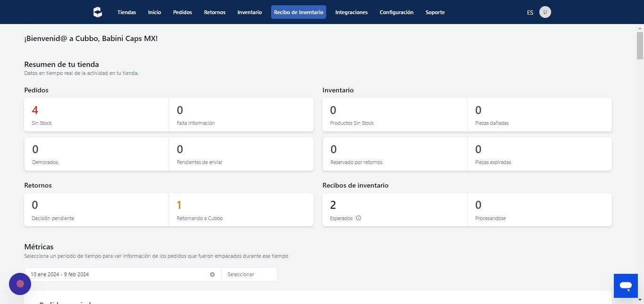Click the vertical page scrollbar
This screenshot has width=644, height=304.
[x=640, y=164]
